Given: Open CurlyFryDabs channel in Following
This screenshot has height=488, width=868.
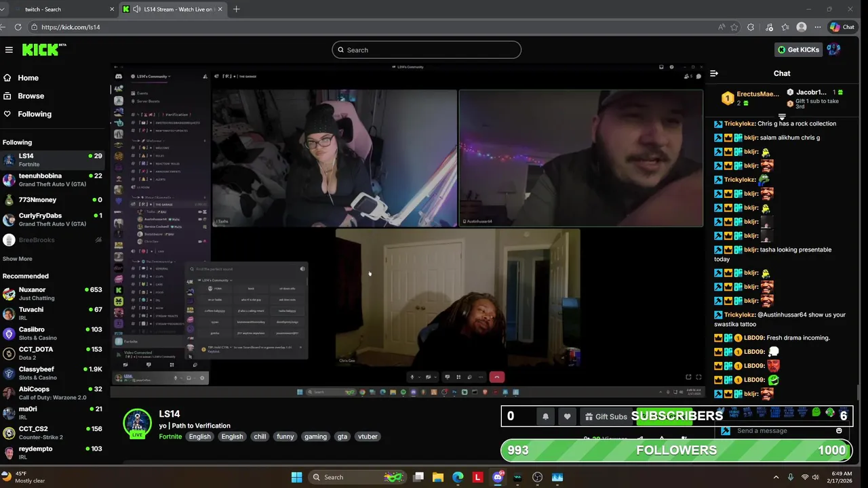Looking at the screenshot, I should pos(52,220).
